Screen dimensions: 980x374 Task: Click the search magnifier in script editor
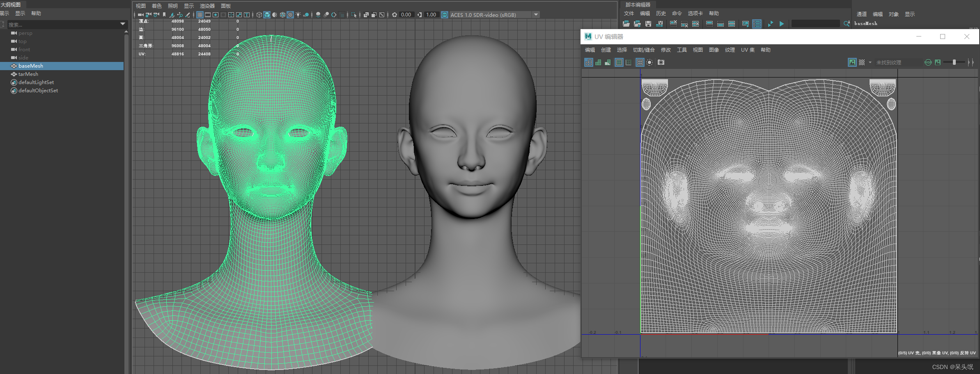pos(846,24)
